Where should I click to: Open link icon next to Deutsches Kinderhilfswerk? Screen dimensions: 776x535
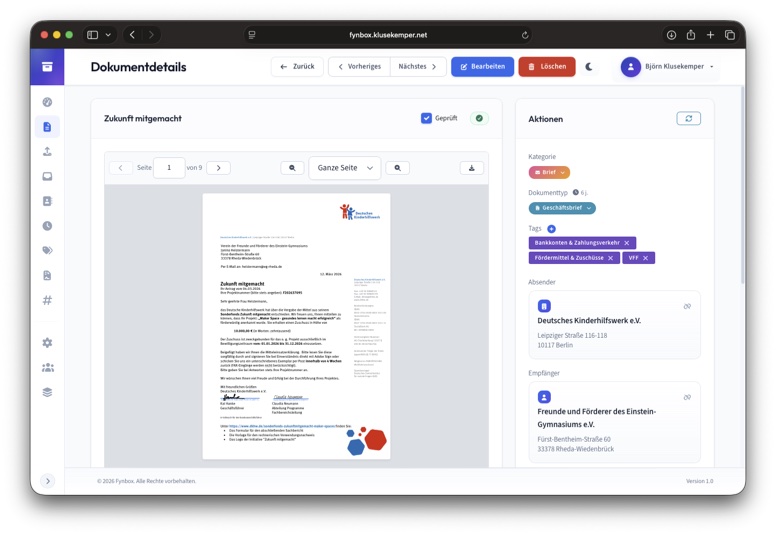(687, 306)
